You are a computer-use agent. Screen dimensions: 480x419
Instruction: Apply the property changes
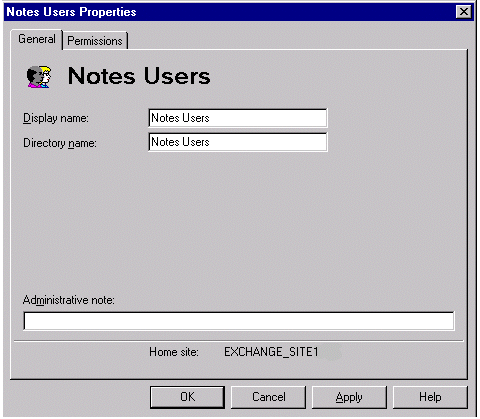349,397
